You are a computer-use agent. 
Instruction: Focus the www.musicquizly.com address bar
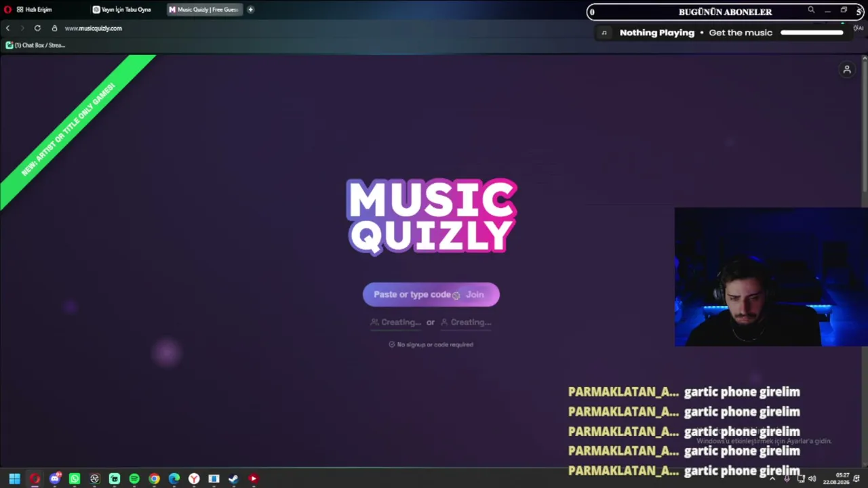(x=93, y=28)
